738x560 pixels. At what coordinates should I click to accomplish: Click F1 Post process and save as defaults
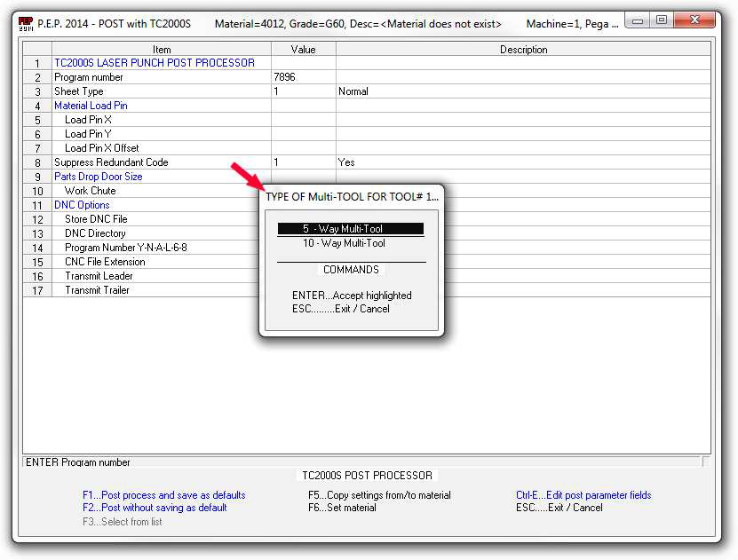(163, 495)
